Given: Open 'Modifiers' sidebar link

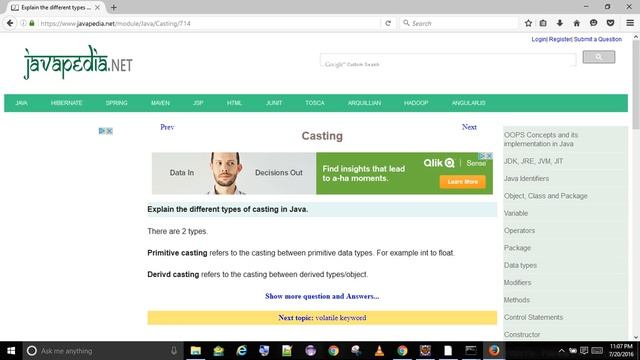Looking at the screenshot, I should 518,282.
